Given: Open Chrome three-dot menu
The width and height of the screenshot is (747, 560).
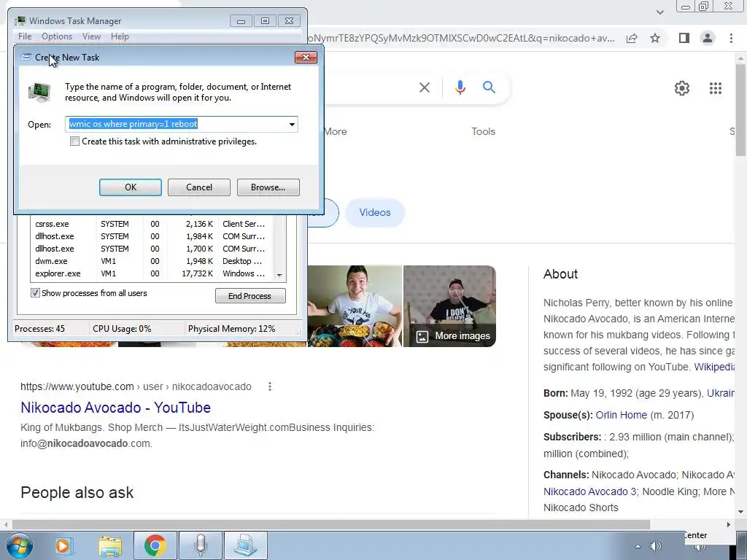Looking at the screenshot, I should (731, 38).
